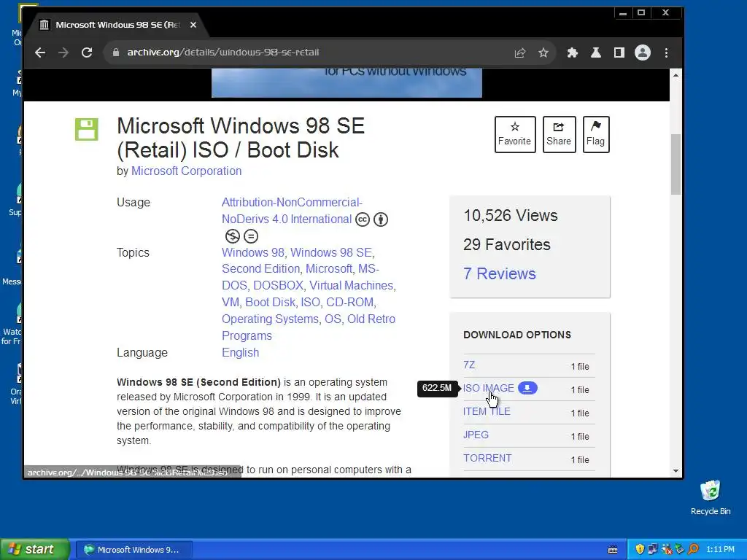Click the attribution person license icon
747x560 pixels.
click(381, 219)
